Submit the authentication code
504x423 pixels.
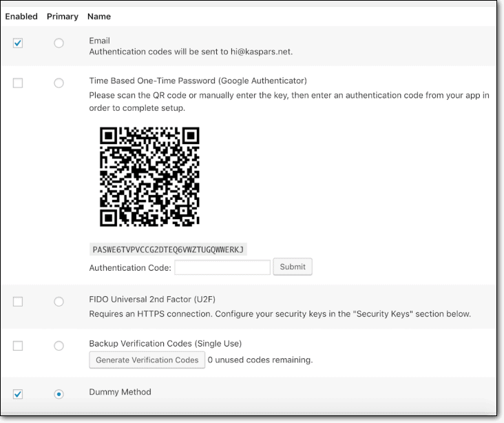pyautogui.click(x=293, y=267)
